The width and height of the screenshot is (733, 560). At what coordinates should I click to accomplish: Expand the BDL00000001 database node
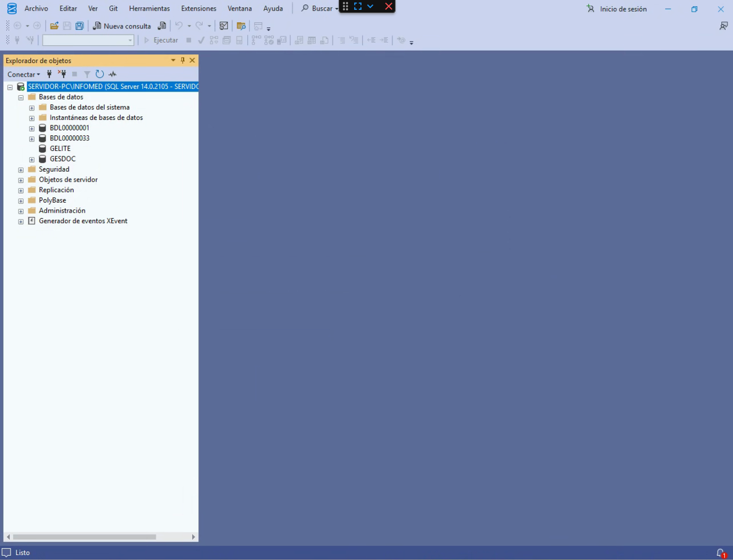point(32,128)
